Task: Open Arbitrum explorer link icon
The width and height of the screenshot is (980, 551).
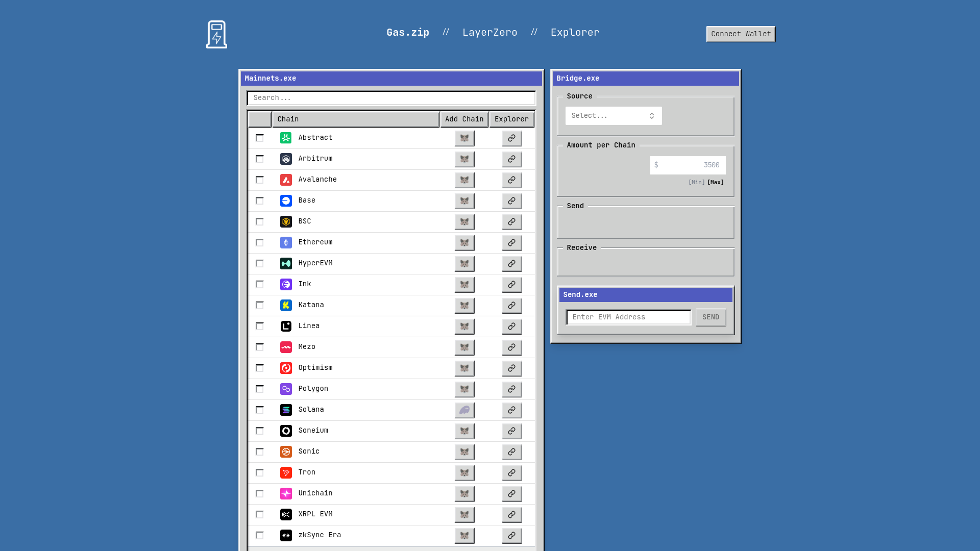Action: [512, 159]
